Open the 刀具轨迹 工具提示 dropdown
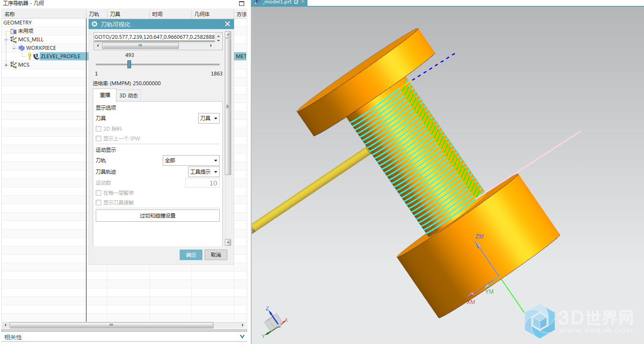644x344 pixels. click(x=204, y=172)
